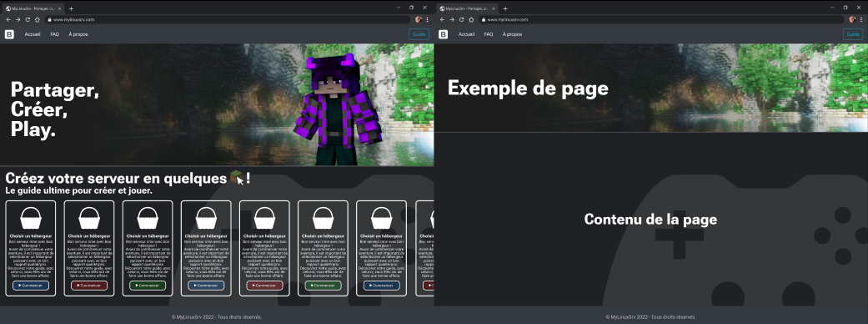Open FAQ in the right window navbar

pyautogui.click(x=489, y=34)
